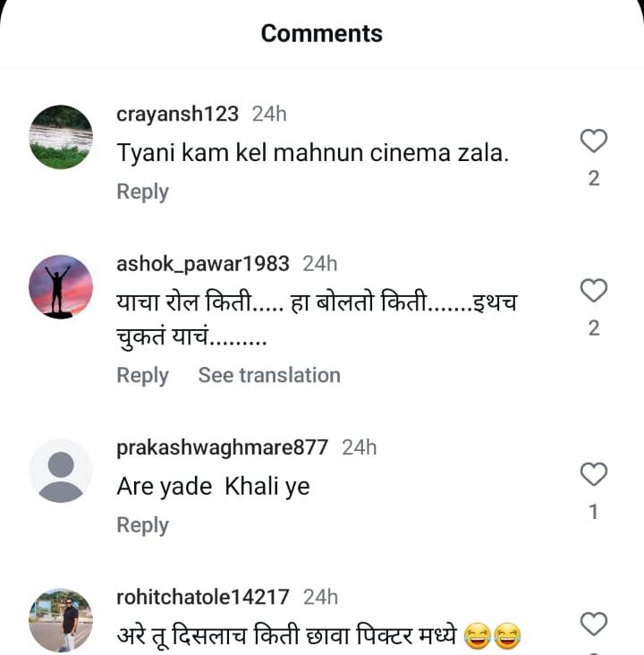Like prakashwaghmare877's comment
The image size is (644, 655).
pos(594,473)
